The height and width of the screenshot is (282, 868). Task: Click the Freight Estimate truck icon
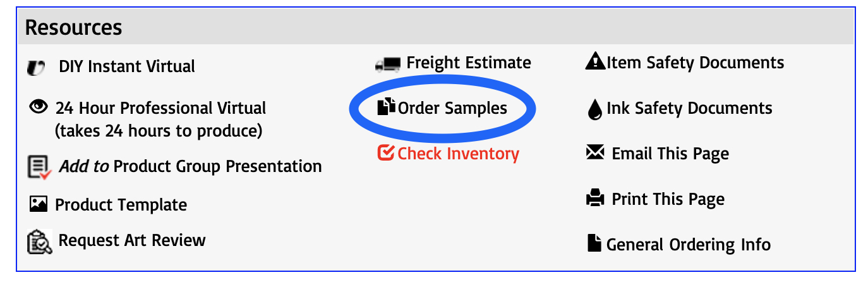[388, 64]
